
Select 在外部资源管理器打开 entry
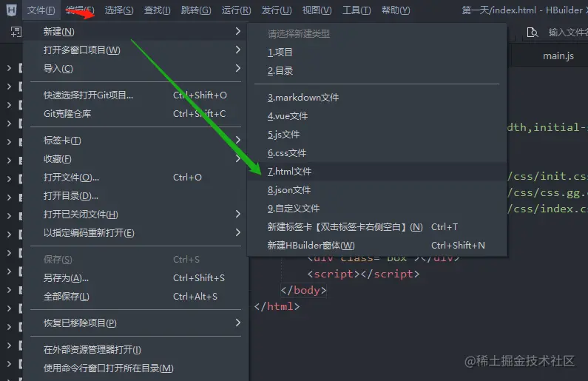136,349
